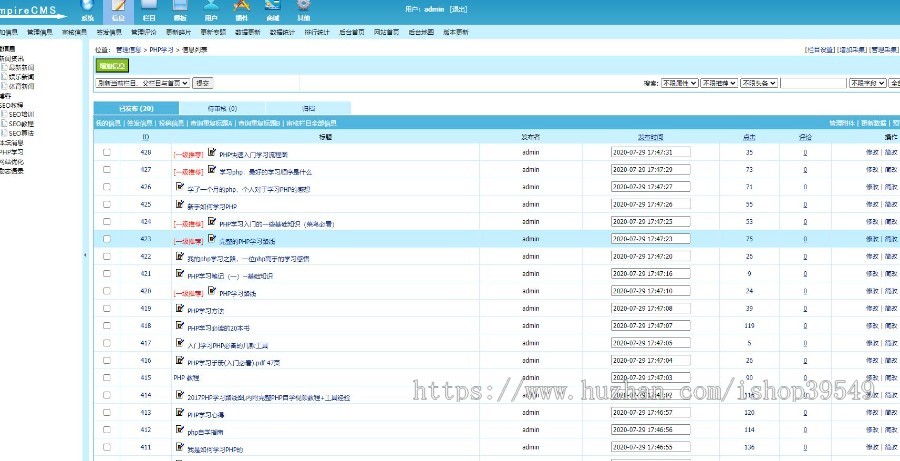Open 数据统计 in the submenu bar
Viewport: 900px width, 461px height.
pos(282,32)
